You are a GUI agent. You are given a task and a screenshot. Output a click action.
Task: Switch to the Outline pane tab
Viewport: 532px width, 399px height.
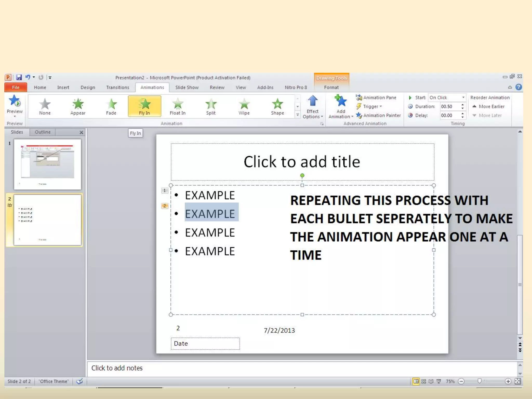point(43,132)
